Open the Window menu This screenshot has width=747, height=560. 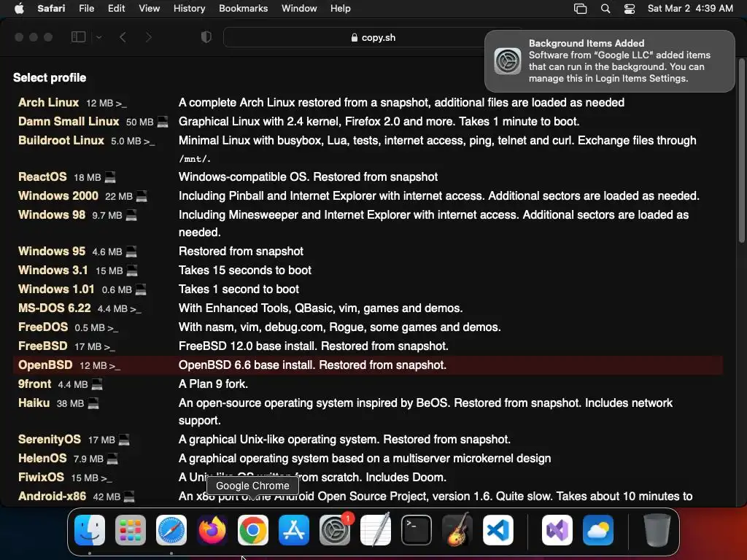point(298,8)
